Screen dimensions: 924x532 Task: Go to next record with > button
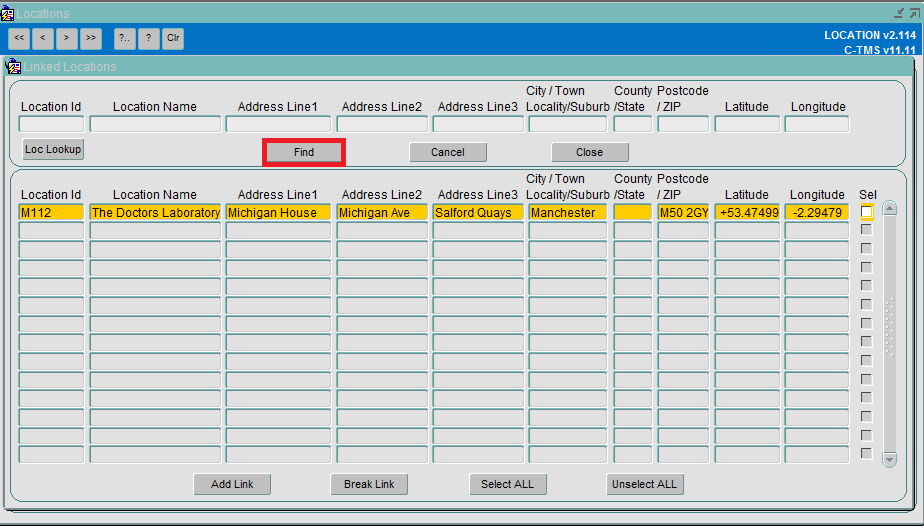[67, 38]
